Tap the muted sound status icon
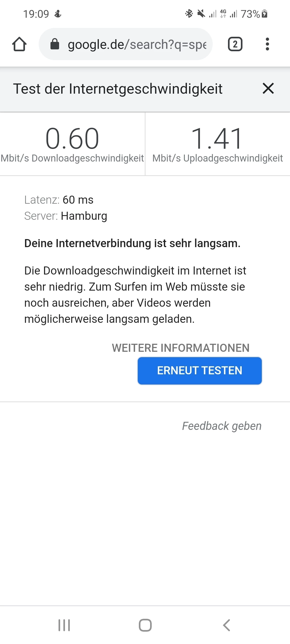 coord(201,13)
